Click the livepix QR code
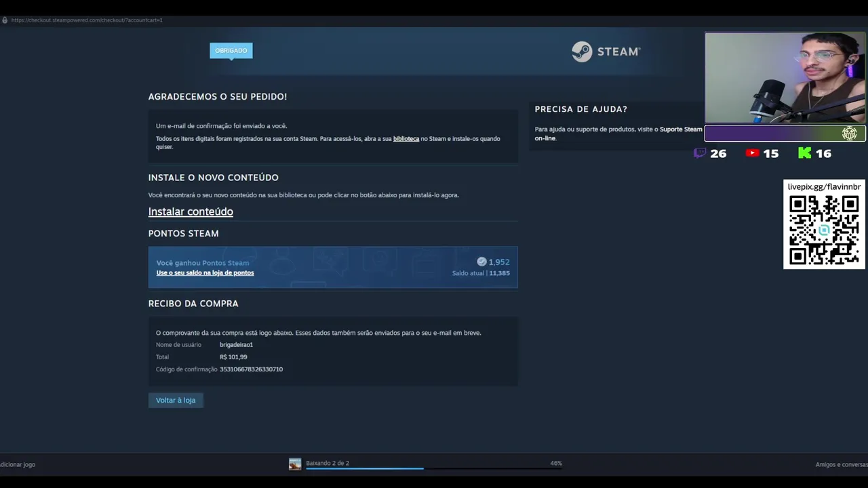The width and height of the screenshot is (868, 488). [x=824, y=230]
